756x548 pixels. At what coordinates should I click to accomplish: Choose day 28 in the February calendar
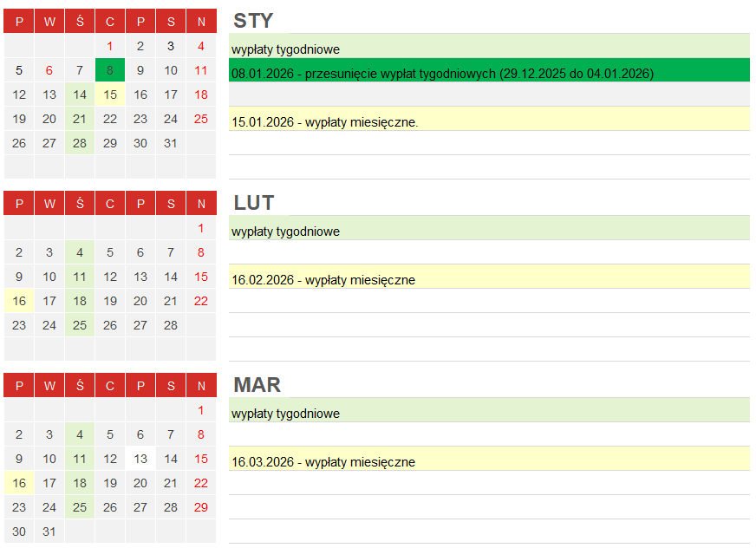(x=171, y=325)
